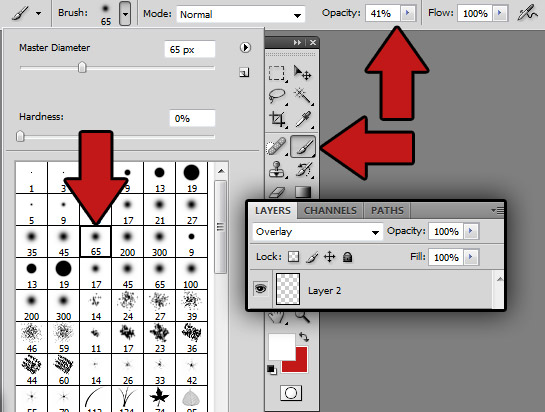
Task: Pick the Magic Wand tool
Action: (x=302, y=96)
